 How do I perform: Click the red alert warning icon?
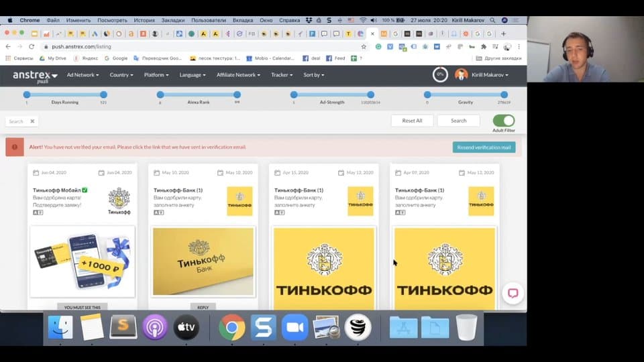(x=14, y=147)
